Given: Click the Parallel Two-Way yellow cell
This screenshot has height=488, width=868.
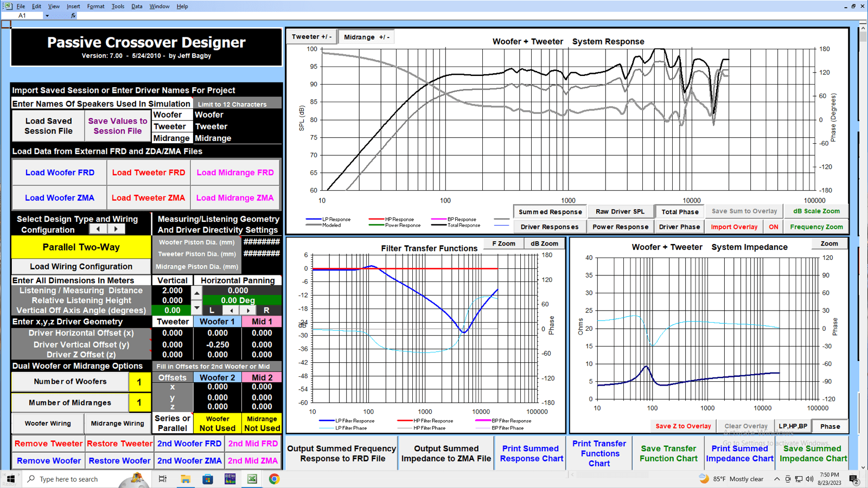Looking at the screenshot, I should [x=81, y=247].
